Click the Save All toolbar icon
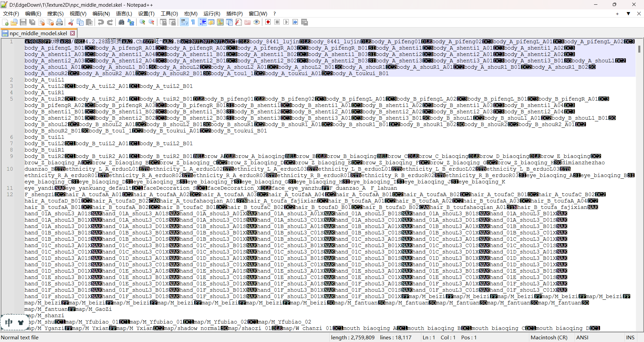 32,22
